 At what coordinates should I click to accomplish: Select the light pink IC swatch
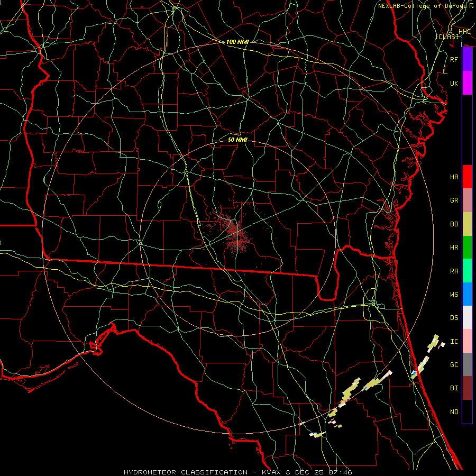pos(467,341)
